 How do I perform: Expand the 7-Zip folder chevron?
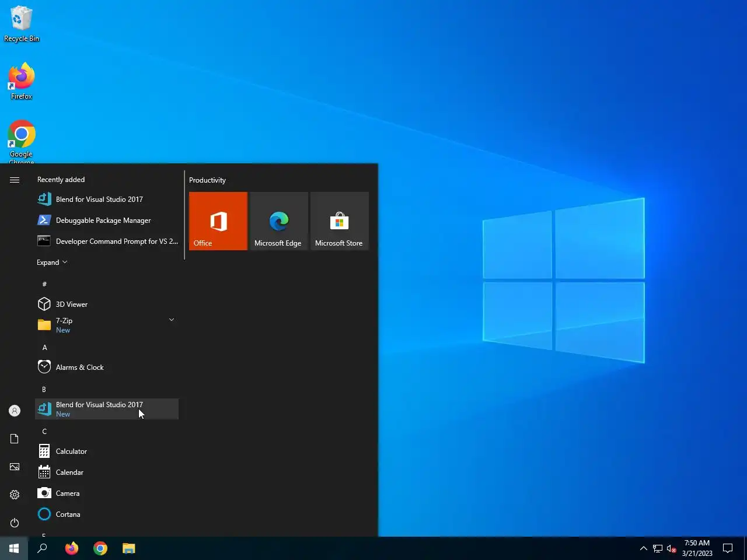coord(172,320)
